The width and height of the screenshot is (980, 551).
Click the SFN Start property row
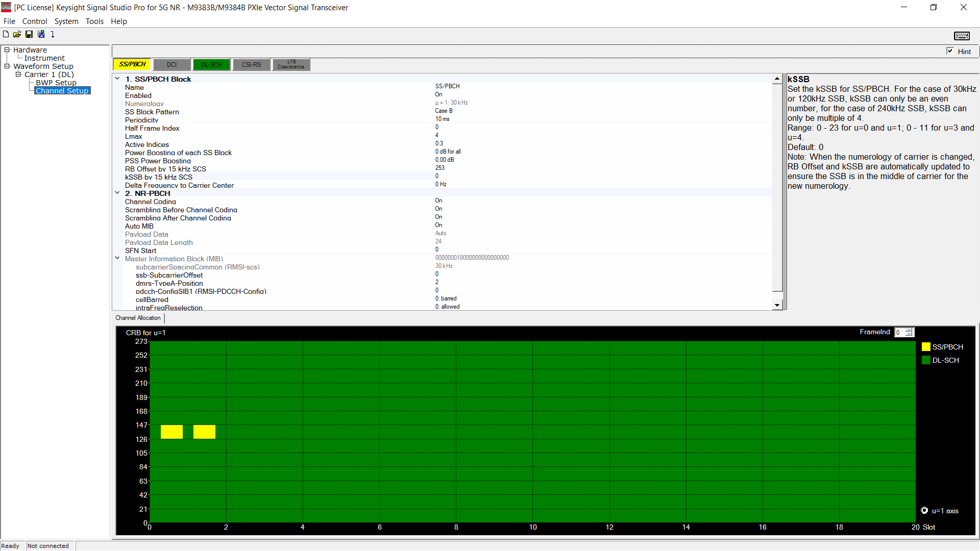(x=447, y=250)
